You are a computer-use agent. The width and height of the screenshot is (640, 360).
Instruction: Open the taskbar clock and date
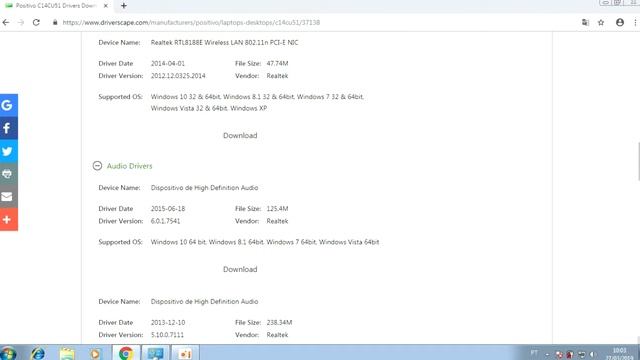point(620,353)
